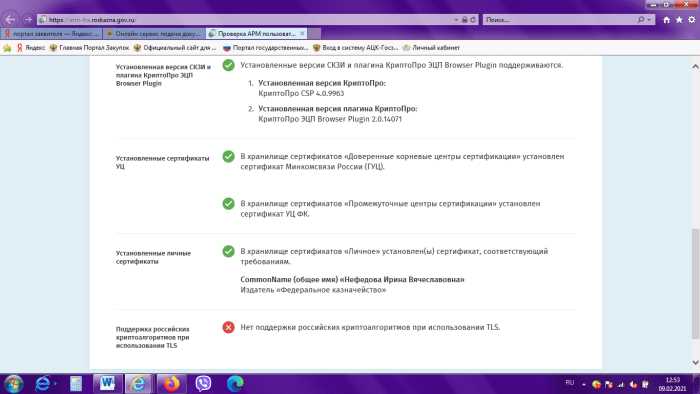Click the padlock security icon in address bar
The height and width of the screenshot is (394, 700).
[x=464, y=20]
